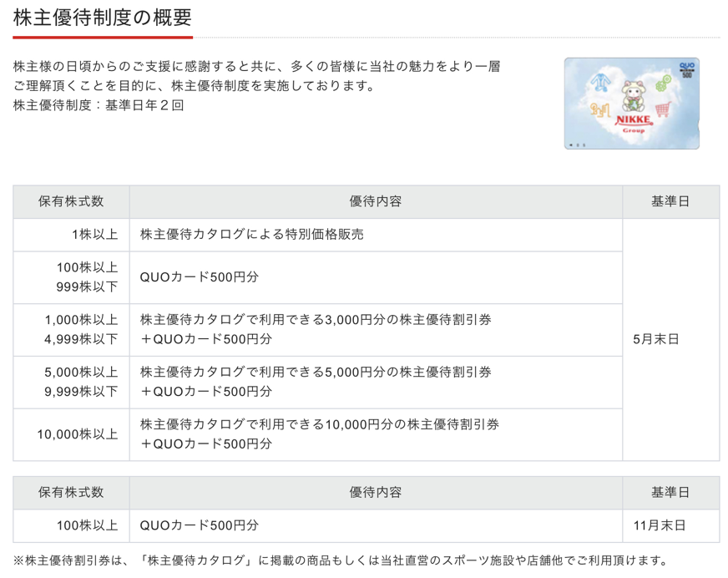Click the text 株主優待制度：基準日年２回
Image resolution: width=728 pixels, height=578 pixels.
pyautogui.click(x=99, y=105)
